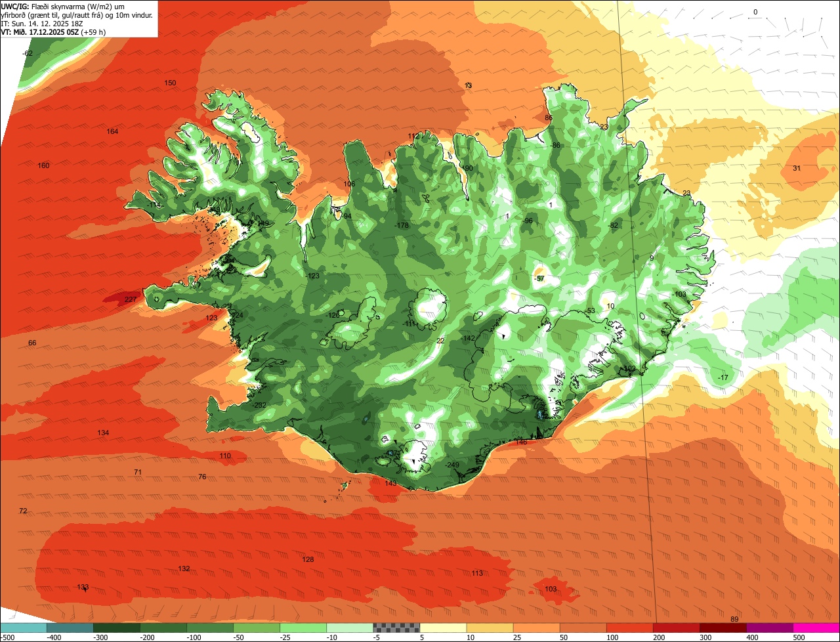Click the legend tick label "500"

point(798,637)
